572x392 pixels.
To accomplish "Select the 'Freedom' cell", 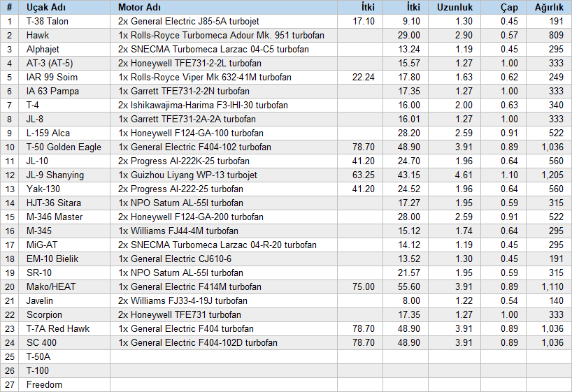I will pyautogui.click(x=64, y=385).
